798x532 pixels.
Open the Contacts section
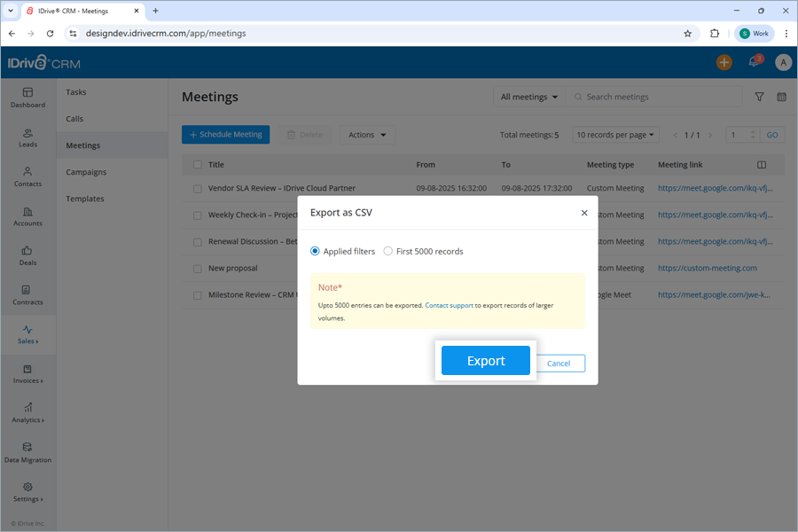click(x=27, y=176)
